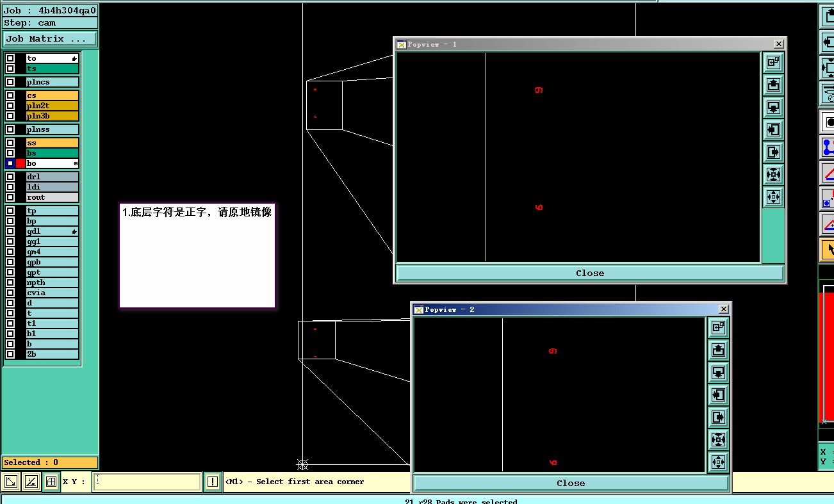
Task: Zoom in icon in Popview 1
Action: [774, 174]
